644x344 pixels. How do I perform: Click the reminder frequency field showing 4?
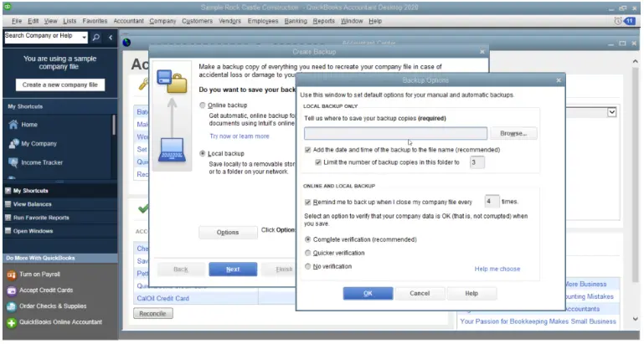tap(492, 202)
